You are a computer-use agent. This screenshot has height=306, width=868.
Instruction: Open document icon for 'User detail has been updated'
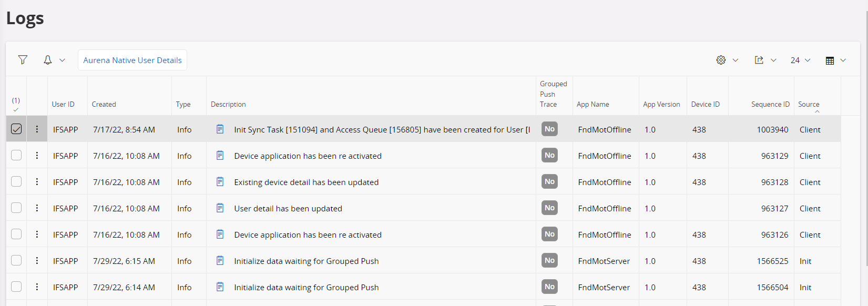(220, 208)
